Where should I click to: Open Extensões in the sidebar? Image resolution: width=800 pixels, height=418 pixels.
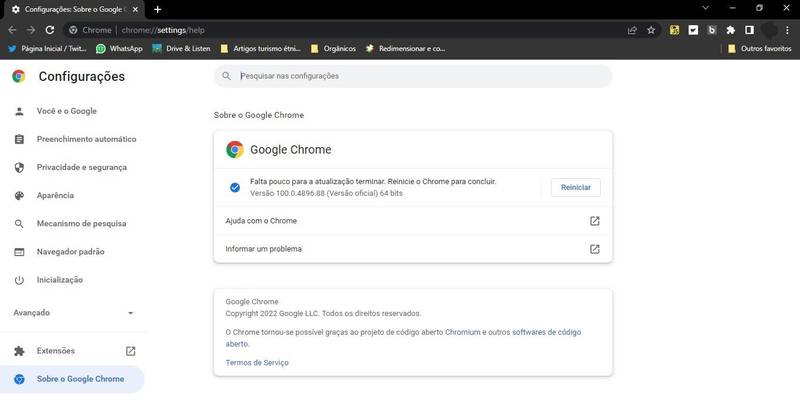[72, 351]
